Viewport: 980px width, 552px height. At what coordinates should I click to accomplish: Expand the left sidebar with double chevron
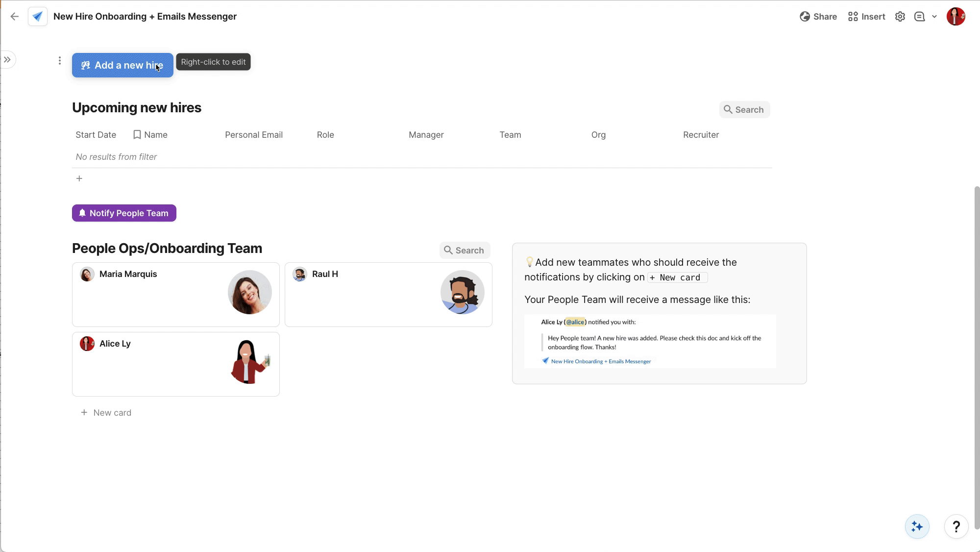pos(7,60)
